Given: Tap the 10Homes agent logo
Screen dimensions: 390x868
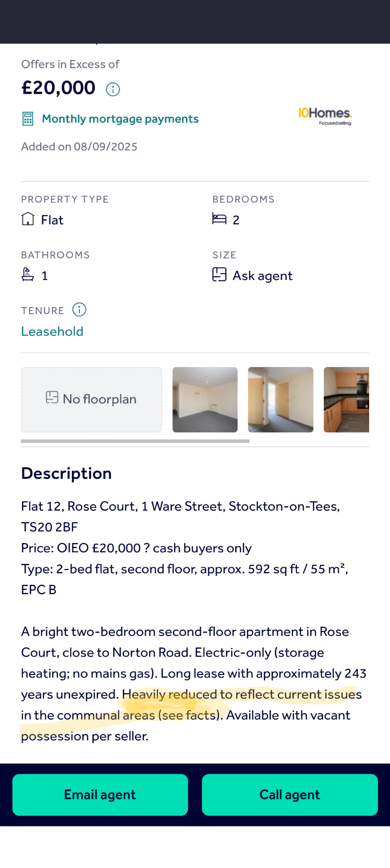Looking at the screenshot, I should (325, 116).
